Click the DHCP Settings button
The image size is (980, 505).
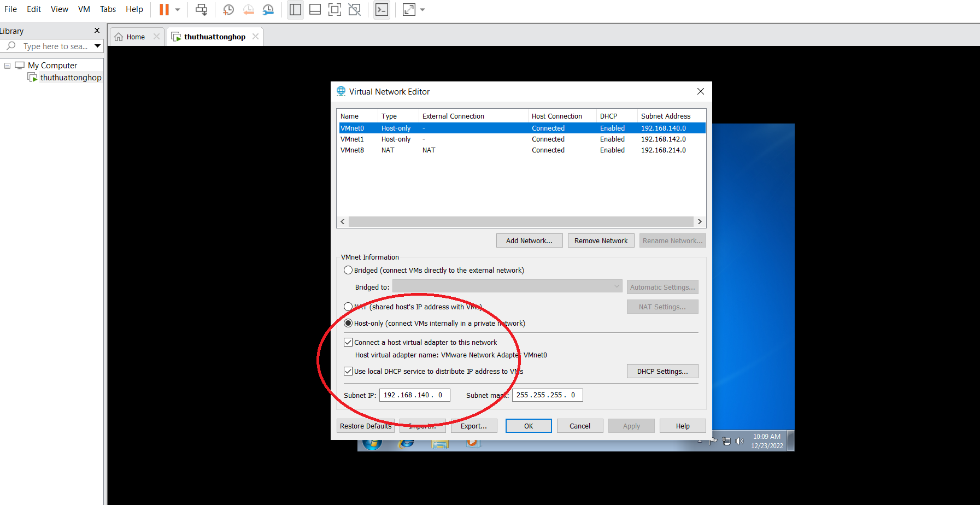(x=662, y=371)
